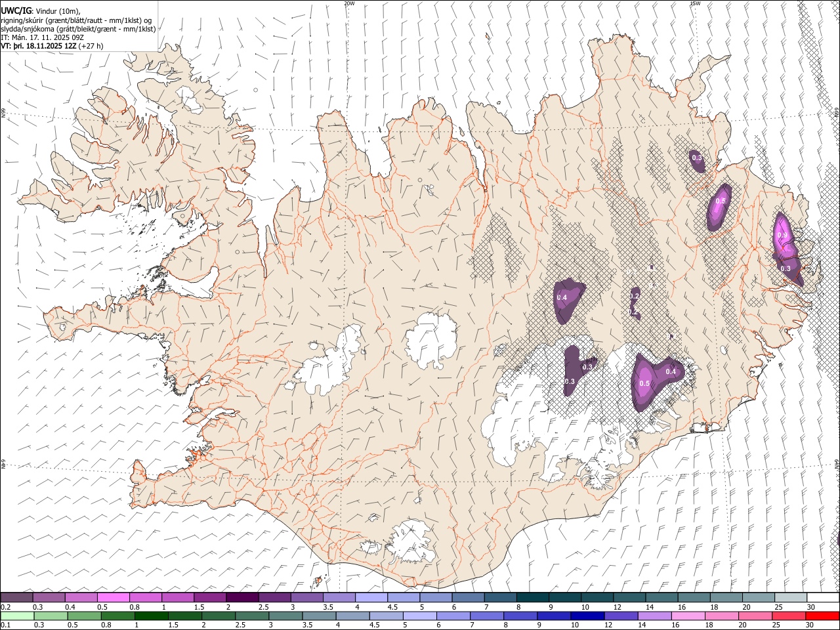The image size is (840, 630).
Task: Click the 15W longitude label
Action: (x=694, y=3)
